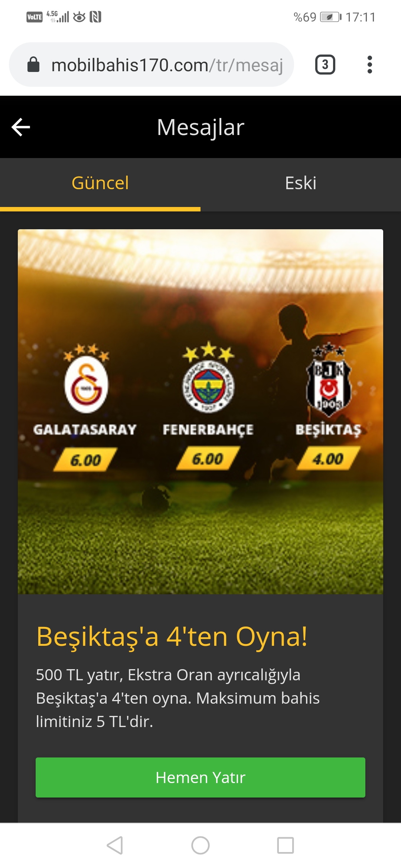Image resolution: width=401 pixels, height=868 pixels.
Task: Select the Galatasaray 6.00 odds badge
Action: click(x=85, y=460)
